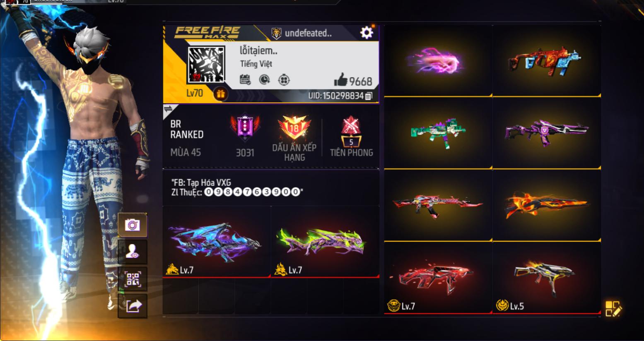Select the player avatar picture

(x=206, y=65)
